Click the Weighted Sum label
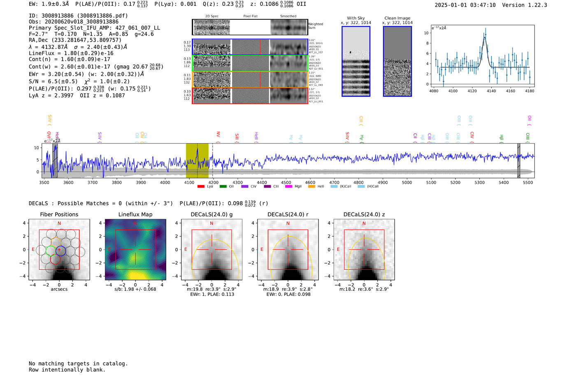This screenshot has width=576, height=392. coord(316,26)
